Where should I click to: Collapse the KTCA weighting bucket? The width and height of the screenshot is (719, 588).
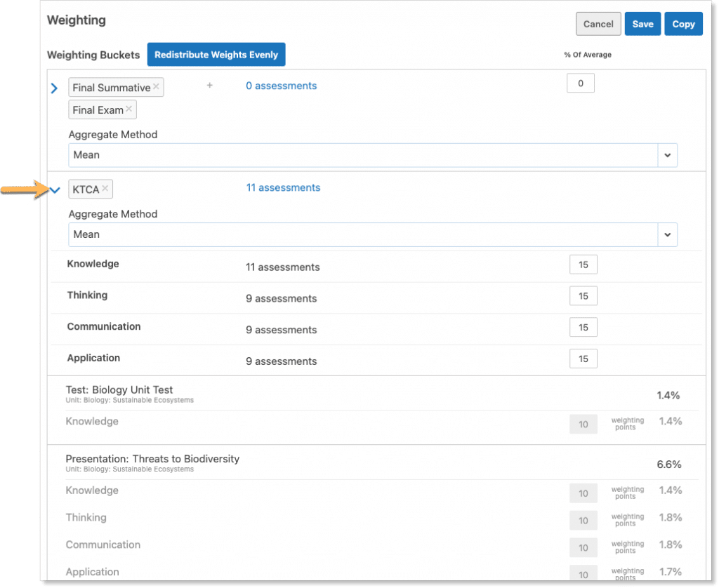pos(55,189)
